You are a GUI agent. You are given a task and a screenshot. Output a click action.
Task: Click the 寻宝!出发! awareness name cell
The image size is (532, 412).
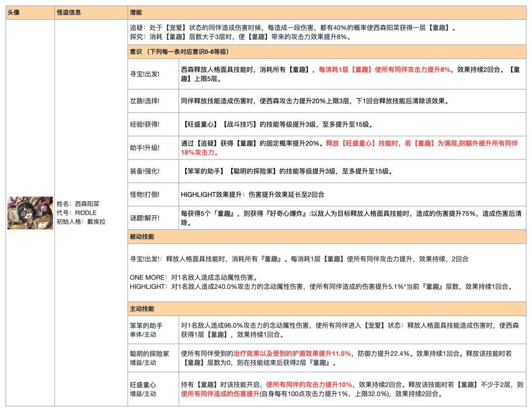pos(153,74)
